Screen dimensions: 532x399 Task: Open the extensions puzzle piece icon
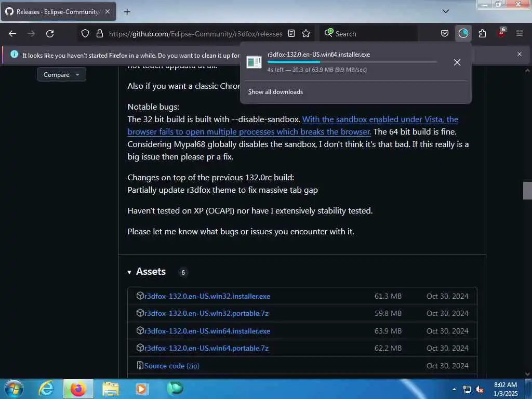tap(482, 34)
